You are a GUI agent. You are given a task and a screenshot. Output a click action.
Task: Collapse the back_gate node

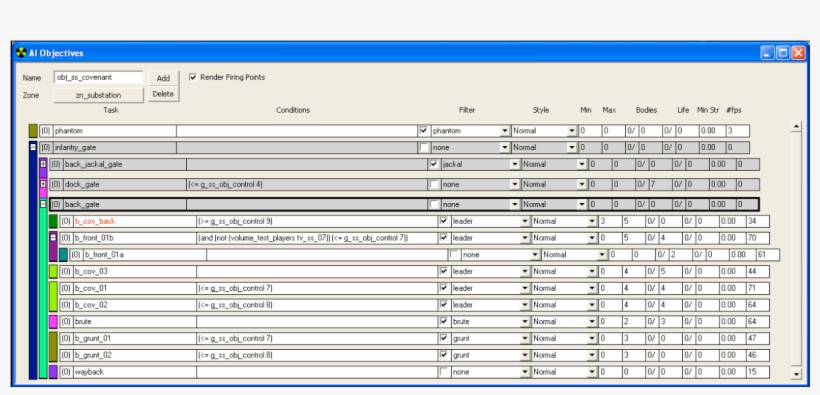click(43, 204)
